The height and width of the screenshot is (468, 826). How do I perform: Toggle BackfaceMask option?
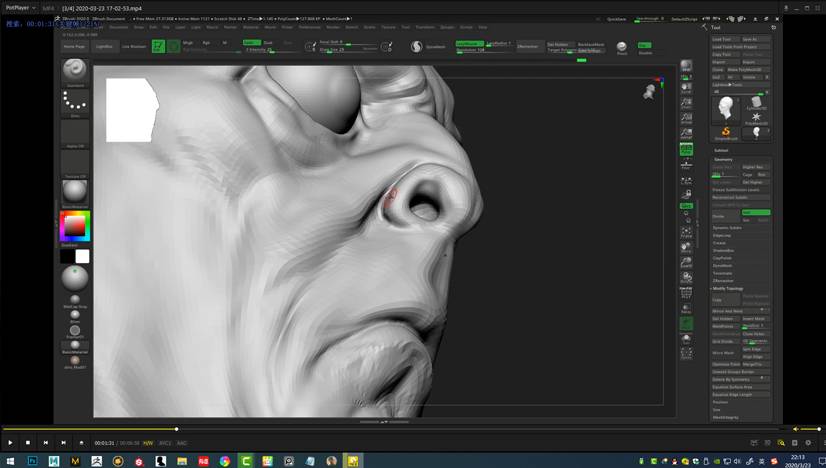point(591,44)
